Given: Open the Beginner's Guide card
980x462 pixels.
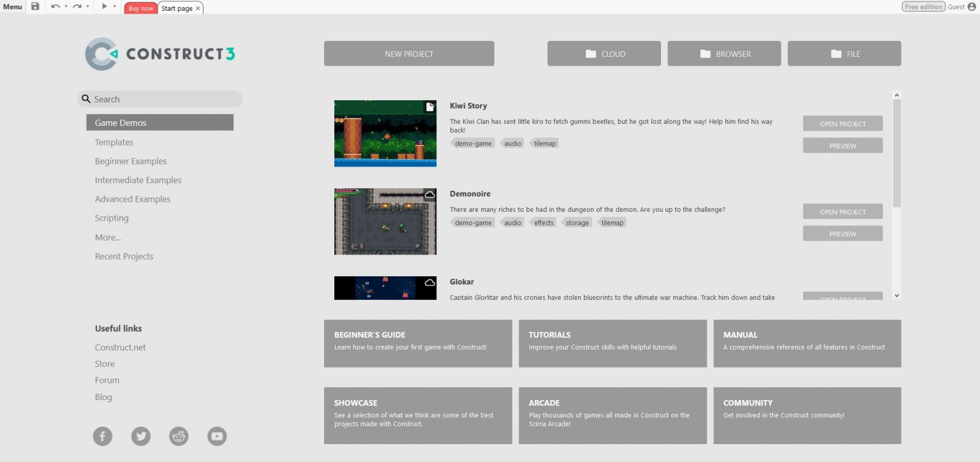Looking at the screenshot, I should click(x=418, y=343).
